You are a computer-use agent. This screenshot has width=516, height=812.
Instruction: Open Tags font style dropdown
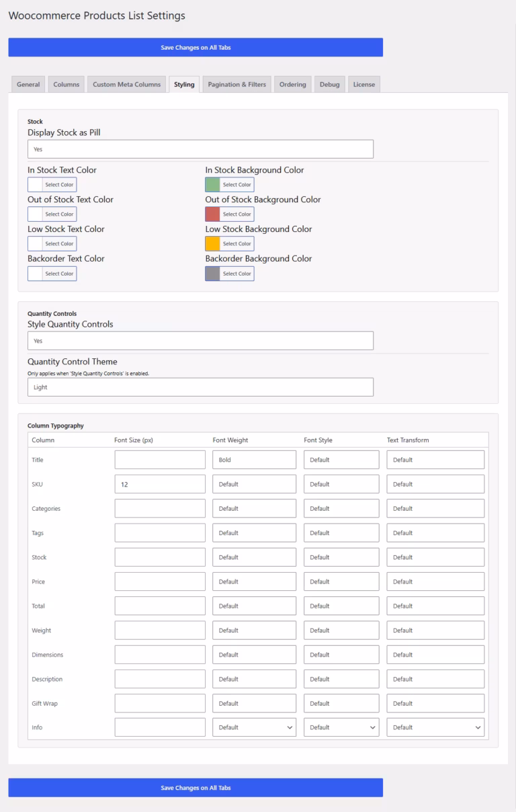tap(341, 533)
